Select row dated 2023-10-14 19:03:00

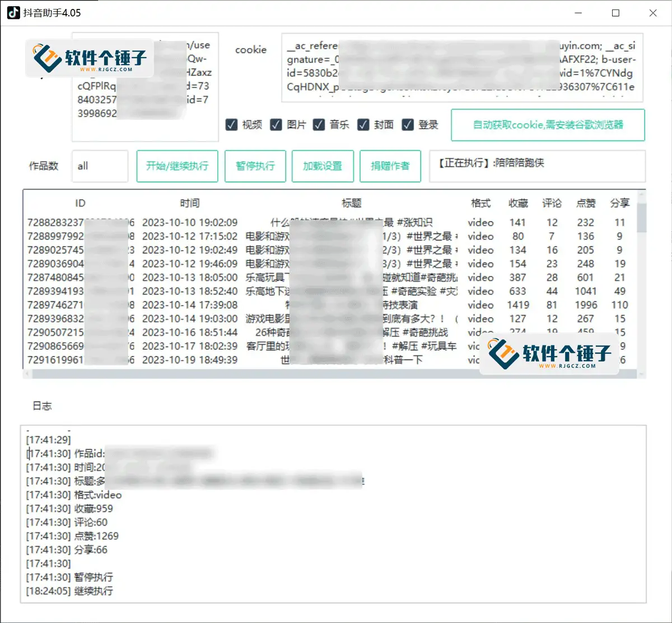pyautogui.click(x=330, y=318)
